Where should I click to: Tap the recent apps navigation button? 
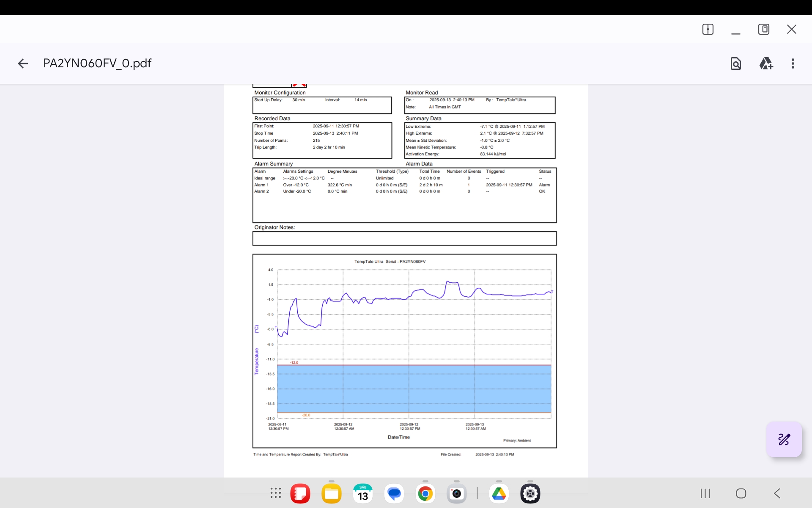[x=705, y=494]
